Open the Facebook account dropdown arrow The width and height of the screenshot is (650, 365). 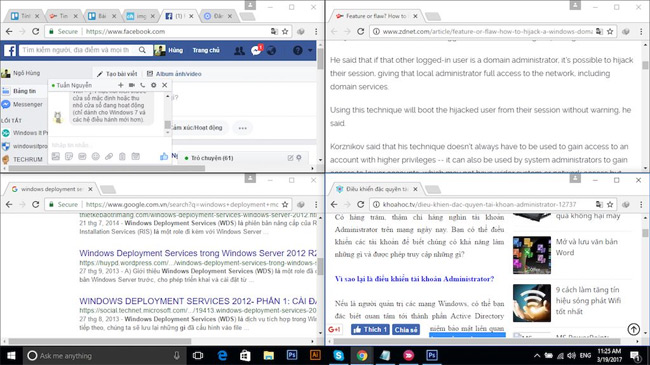[310, 51]
